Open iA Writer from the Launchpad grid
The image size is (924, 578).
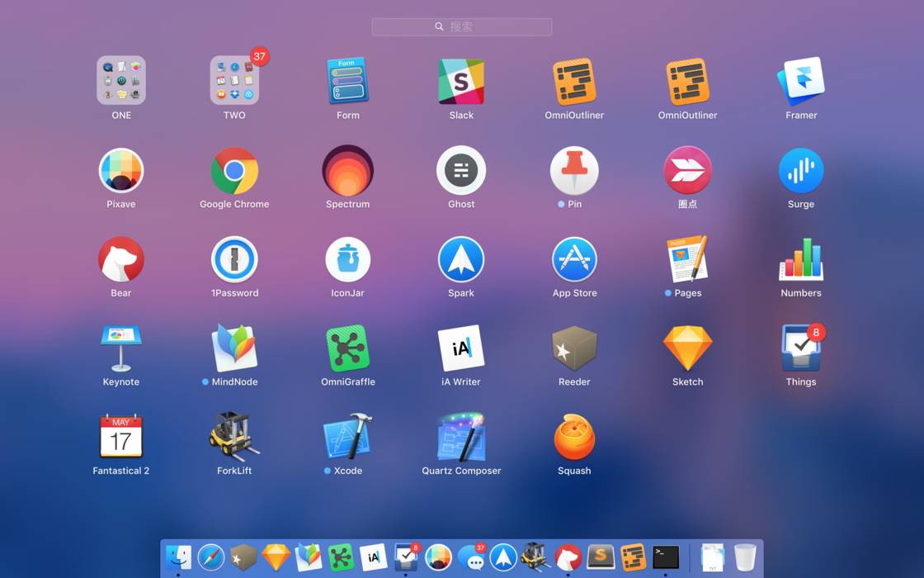pos(461,348)
